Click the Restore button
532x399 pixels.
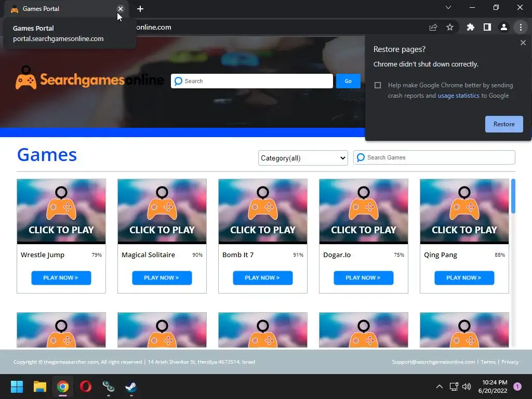coord(504,124)
